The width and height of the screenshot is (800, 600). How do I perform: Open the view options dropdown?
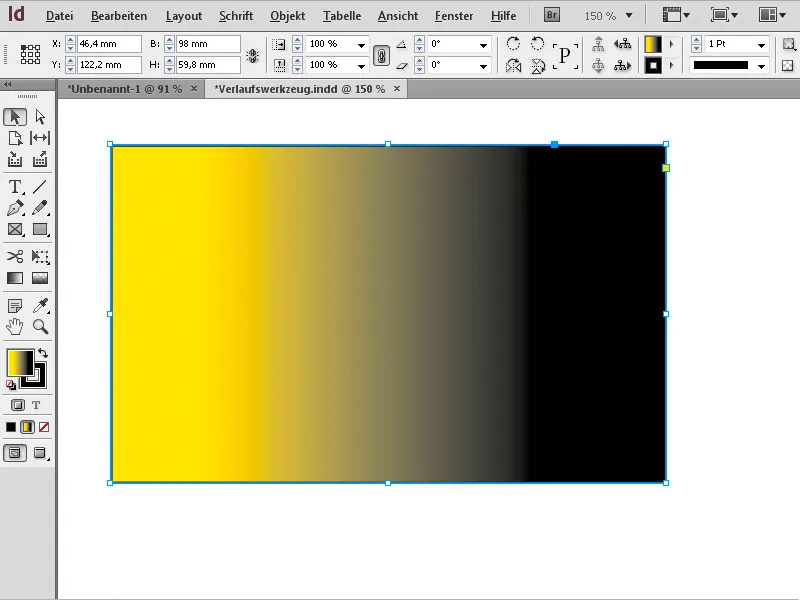click(x=676, y=15)
